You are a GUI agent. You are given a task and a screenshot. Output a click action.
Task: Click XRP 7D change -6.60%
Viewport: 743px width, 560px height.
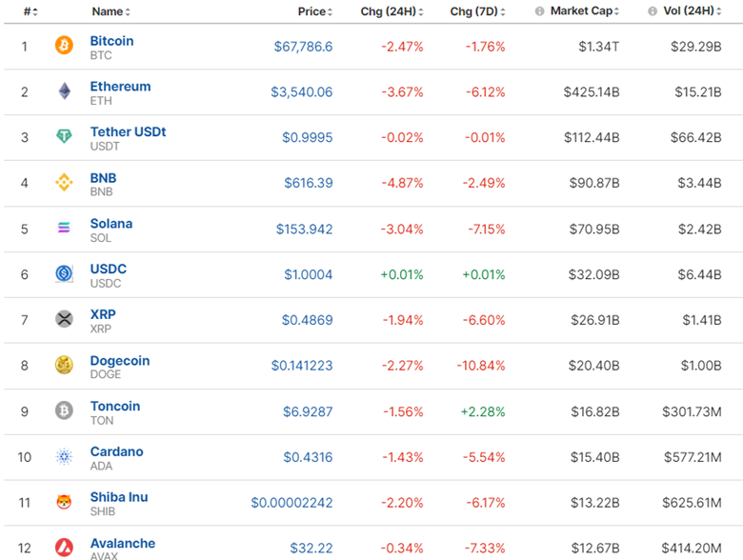coord(484,320)
